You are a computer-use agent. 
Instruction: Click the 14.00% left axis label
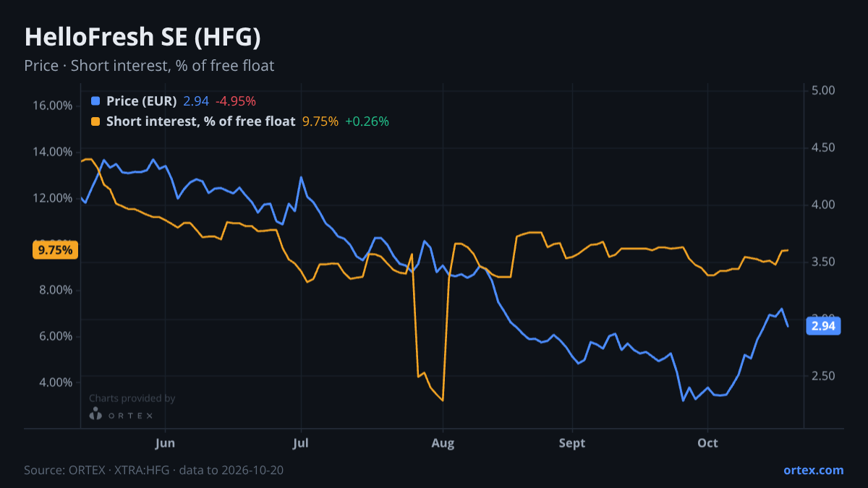pos(54,152)
